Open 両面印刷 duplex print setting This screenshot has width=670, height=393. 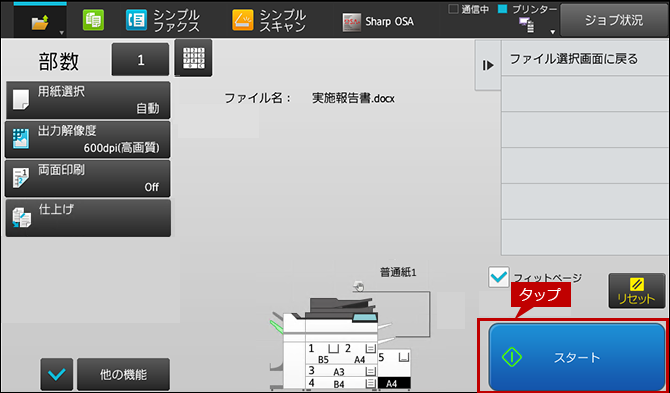pyautogui.click(x=88, y=179)
